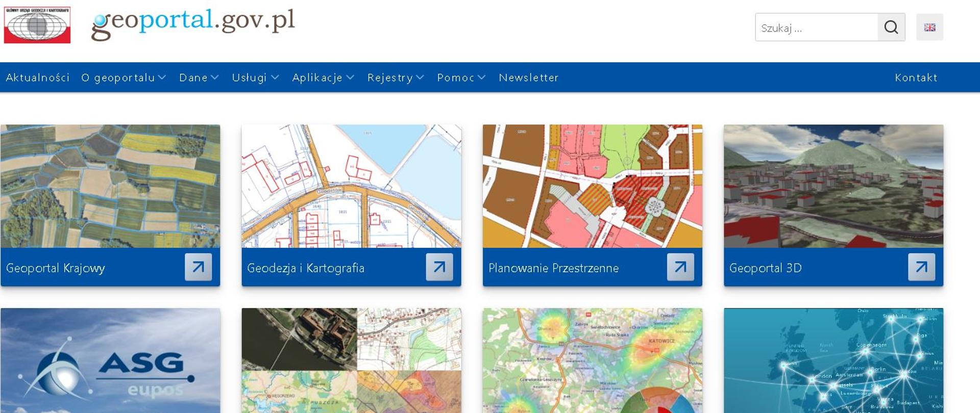Open the cadastral map thumbnail
This screenshot has width=980, height=413.
(x=351, y=186)
